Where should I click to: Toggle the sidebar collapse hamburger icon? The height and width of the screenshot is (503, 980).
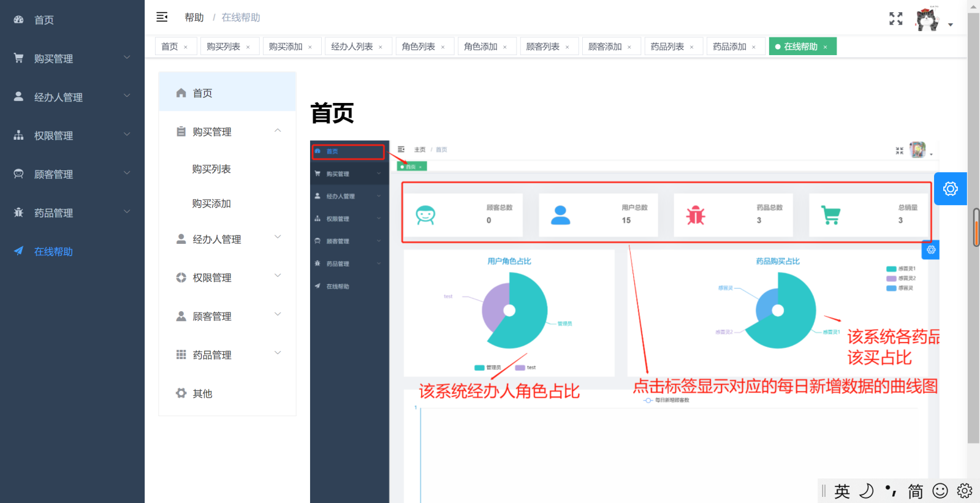(162, 17)
